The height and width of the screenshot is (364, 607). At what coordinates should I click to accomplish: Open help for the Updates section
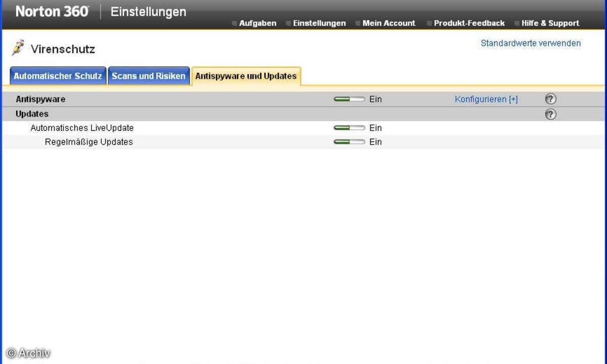point(551,114)
